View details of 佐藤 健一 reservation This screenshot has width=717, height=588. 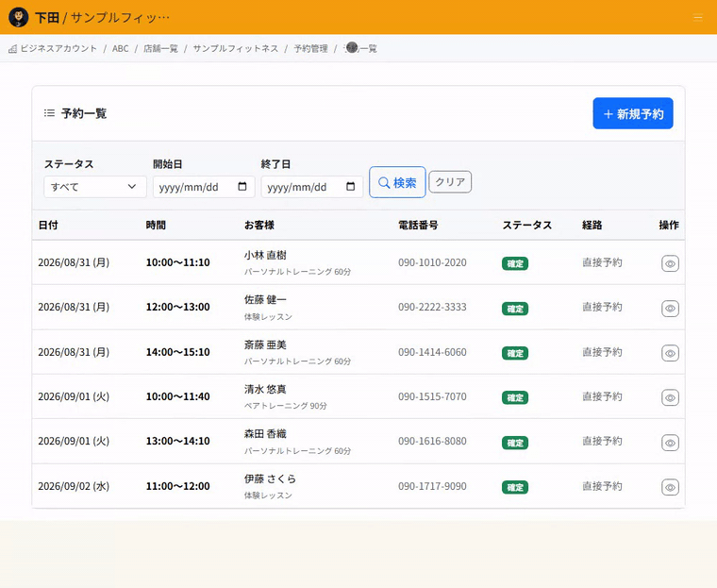click(x=670, y=309)
